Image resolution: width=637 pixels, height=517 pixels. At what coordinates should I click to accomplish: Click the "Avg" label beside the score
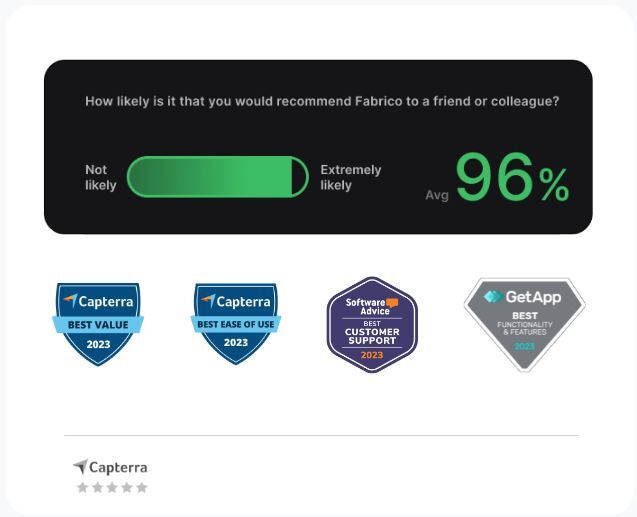pyautogui.click(x=437, y=195)
